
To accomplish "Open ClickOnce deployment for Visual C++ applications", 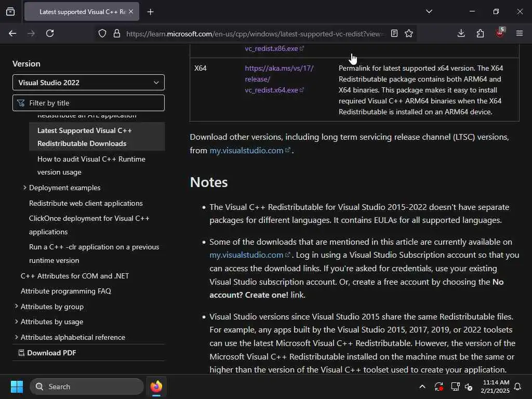I will pyautogui.click(x=89, y=225).
